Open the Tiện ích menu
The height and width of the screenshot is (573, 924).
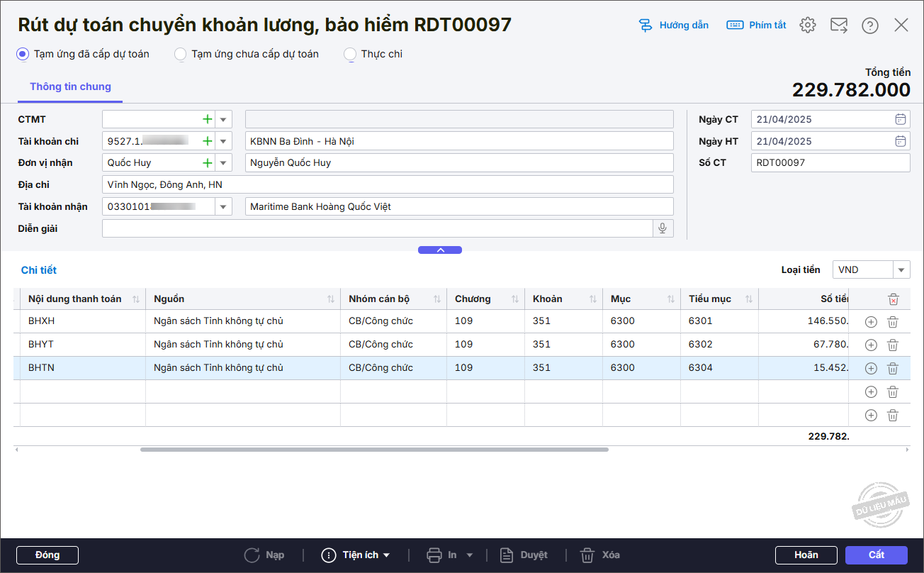[356, 555]
